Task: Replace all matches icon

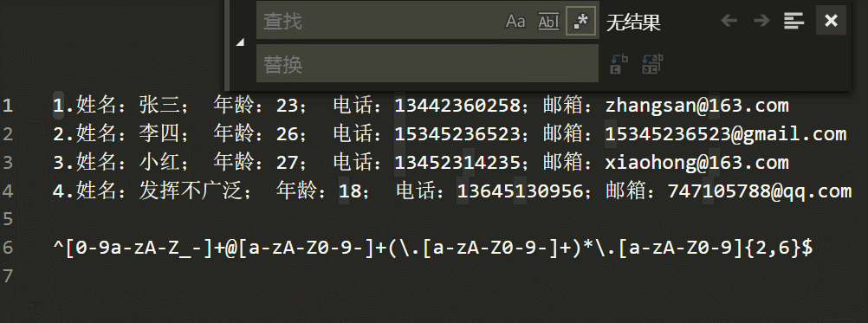Action: coord(652,64)
